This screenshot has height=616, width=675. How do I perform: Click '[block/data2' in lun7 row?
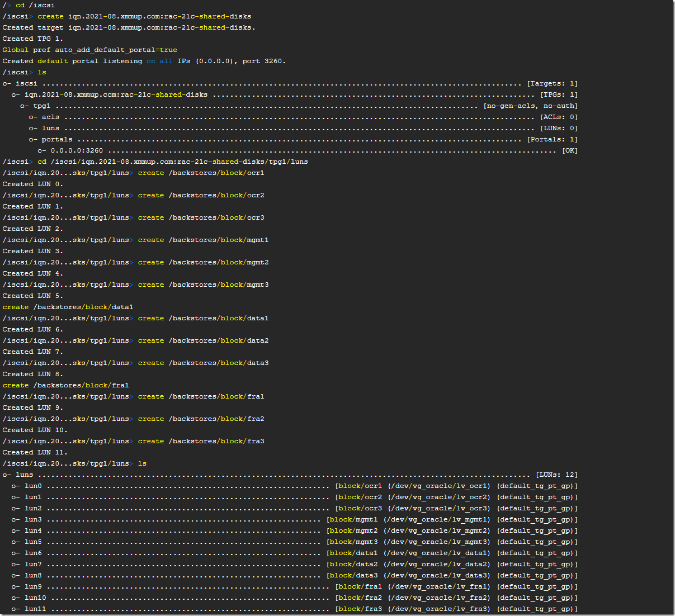point(352,564)
